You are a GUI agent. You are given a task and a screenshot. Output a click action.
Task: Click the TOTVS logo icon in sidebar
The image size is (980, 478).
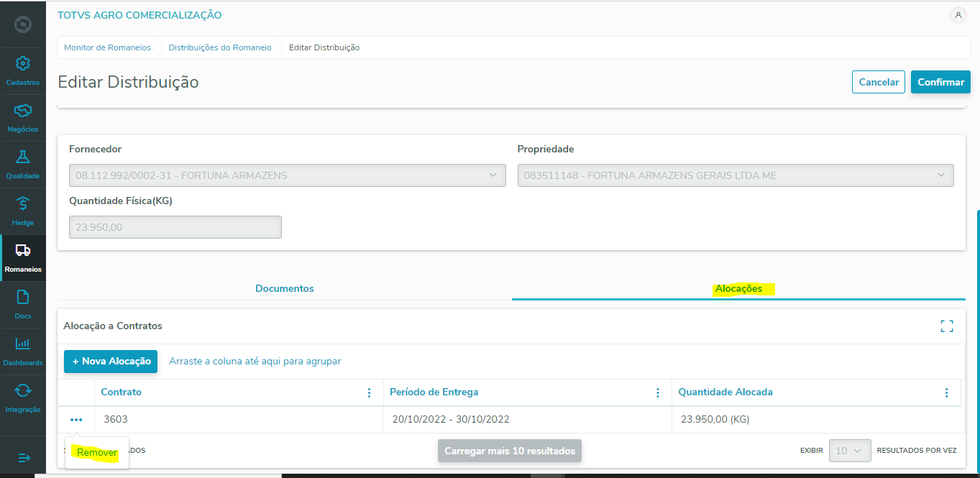pos(23,24)
